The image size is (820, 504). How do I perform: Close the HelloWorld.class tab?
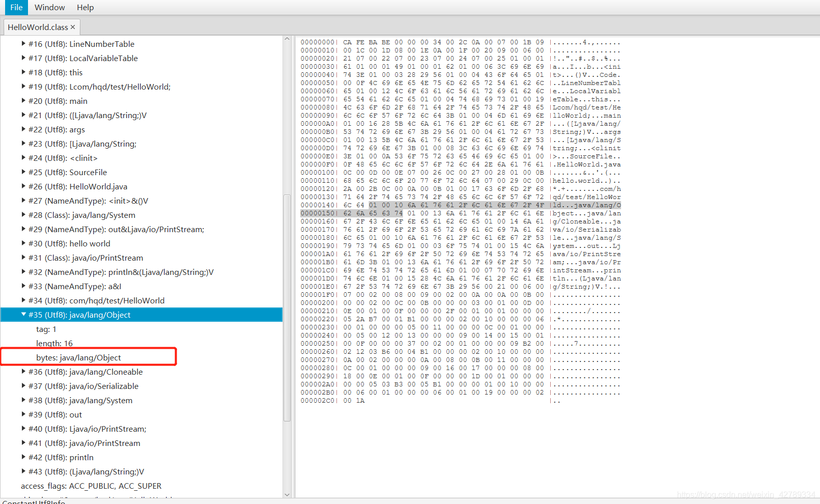[73, 27]
